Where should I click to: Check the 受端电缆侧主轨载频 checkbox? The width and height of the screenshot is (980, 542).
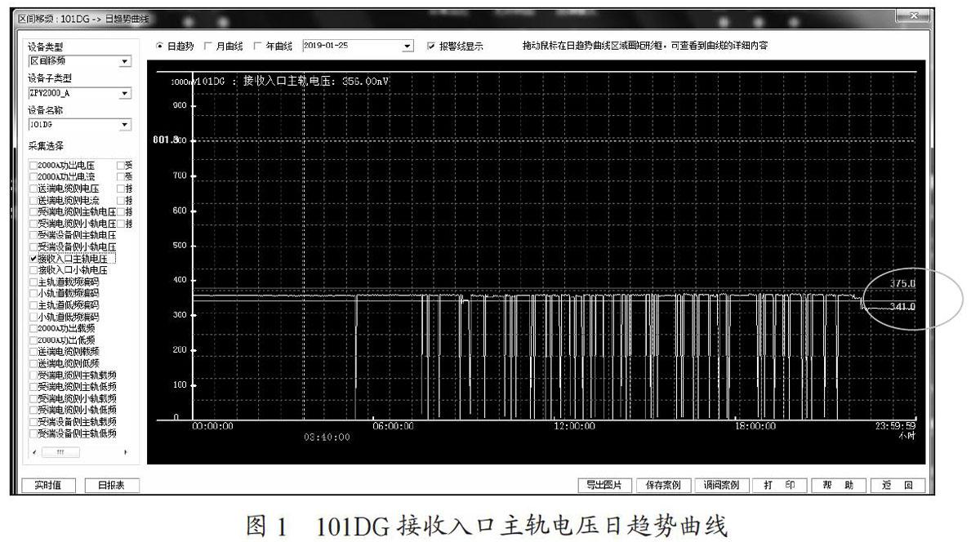(33, 375)
